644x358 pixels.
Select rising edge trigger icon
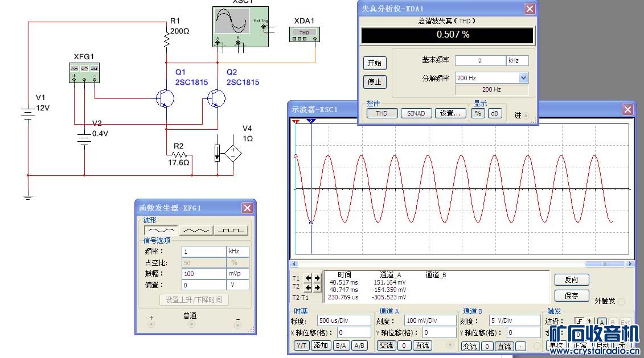click(x=579, y=322)
